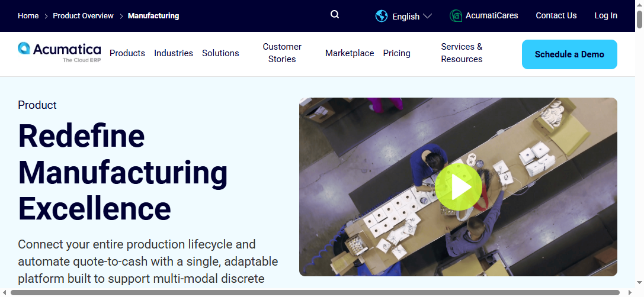Click the scroll left arrow

pos(5,292)
